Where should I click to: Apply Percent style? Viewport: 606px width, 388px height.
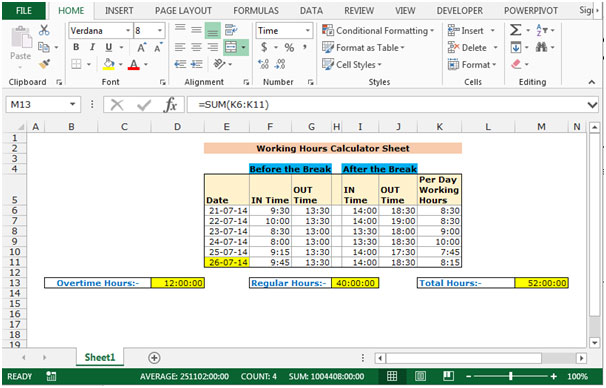[289, 48]
